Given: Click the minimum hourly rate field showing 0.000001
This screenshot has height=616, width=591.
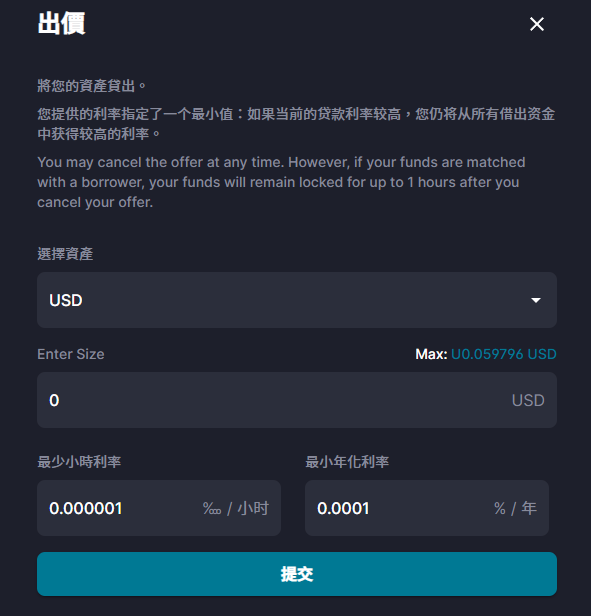Looking at the screenshot, I should (159, 508).
